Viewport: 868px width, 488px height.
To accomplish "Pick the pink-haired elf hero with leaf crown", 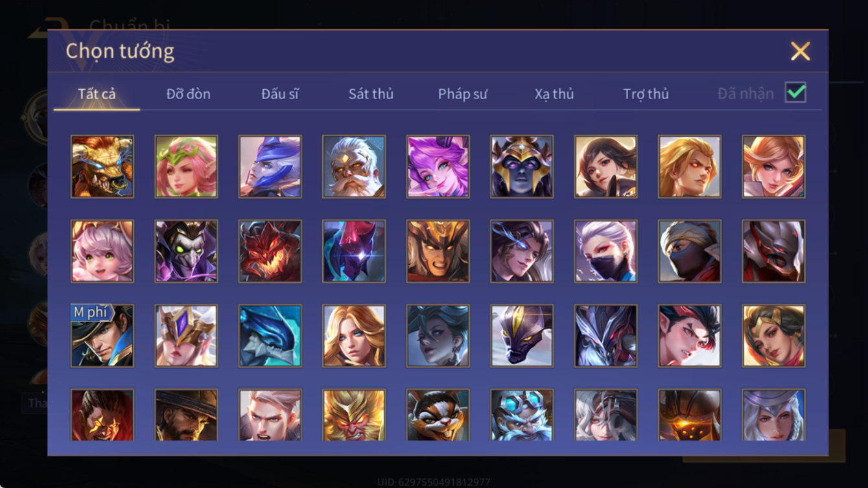I will click(186, 167).
